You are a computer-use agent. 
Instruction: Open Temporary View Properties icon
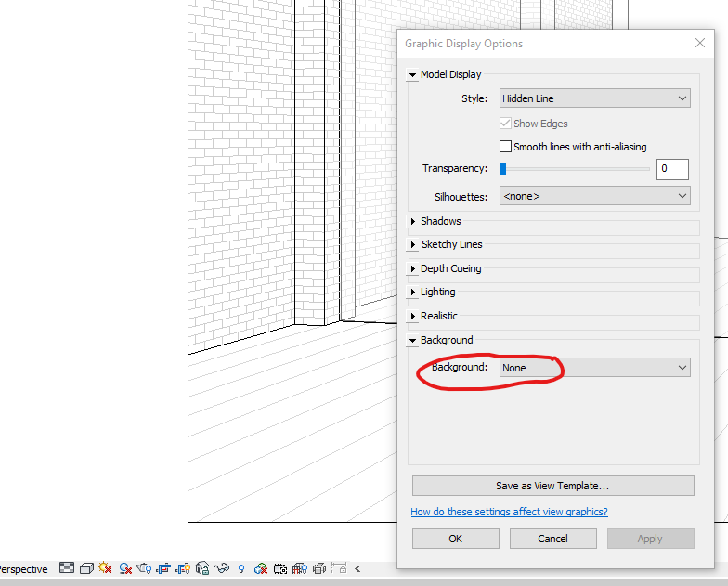pyautogui.click(x=280, y=568)
